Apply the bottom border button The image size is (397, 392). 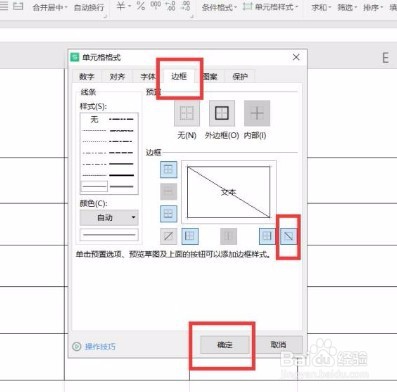tap(168, 213)
